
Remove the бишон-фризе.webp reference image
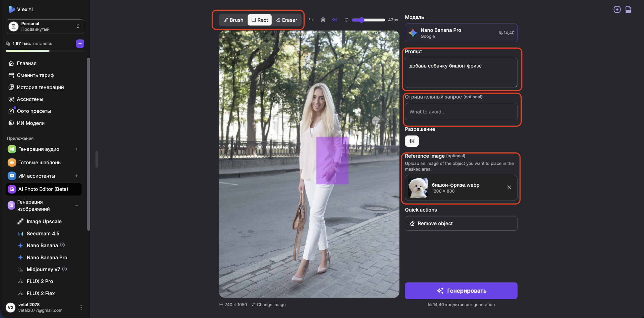pos(509,187)
